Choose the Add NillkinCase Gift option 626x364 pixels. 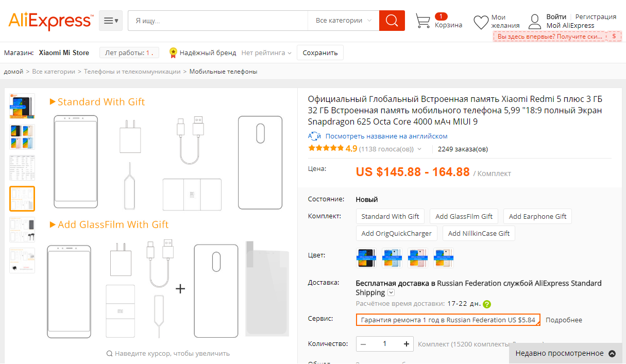[479, 233]
